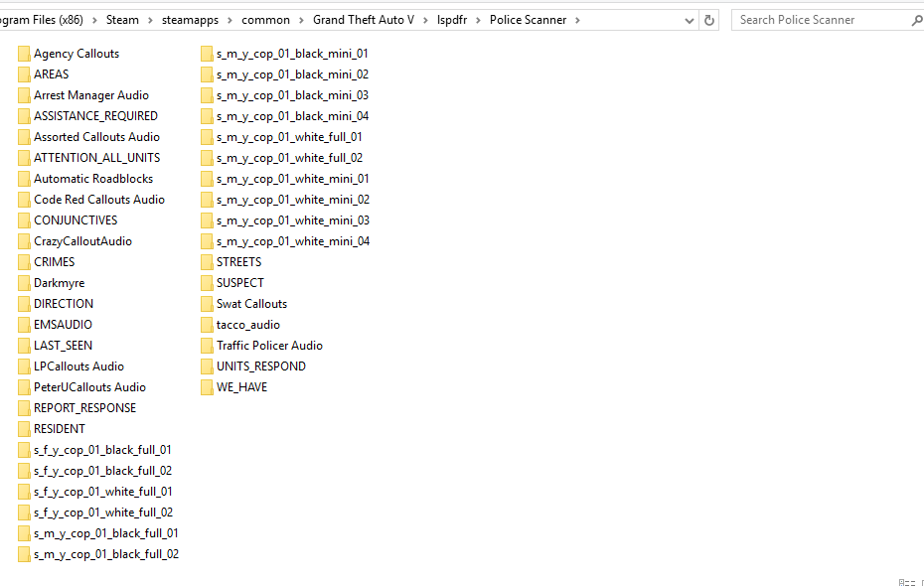
Task: Go to the Steam breadcrumb folder
Action: (x=122, y=20)
